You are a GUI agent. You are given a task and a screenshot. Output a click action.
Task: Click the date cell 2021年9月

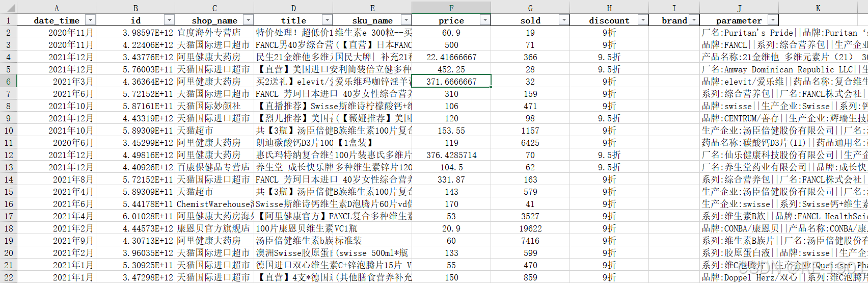pos(57,241)
